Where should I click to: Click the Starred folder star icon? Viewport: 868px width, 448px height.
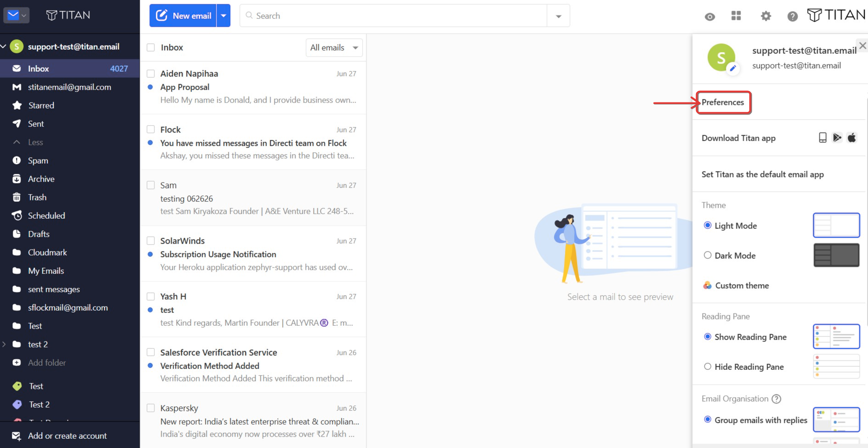click(x=17, y=105)
